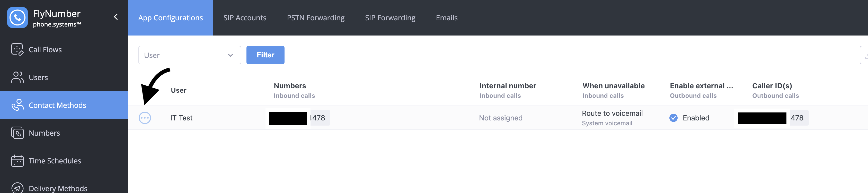Collapse the sidebar with the left chevron

coord(116,17)
